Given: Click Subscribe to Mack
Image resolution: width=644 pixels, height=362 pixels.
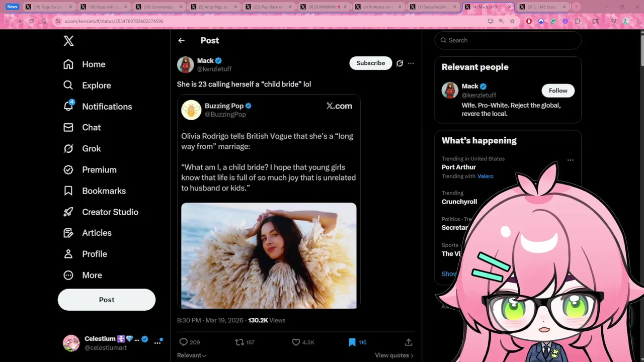Looking at the screenshot, I should coord(371,63).
